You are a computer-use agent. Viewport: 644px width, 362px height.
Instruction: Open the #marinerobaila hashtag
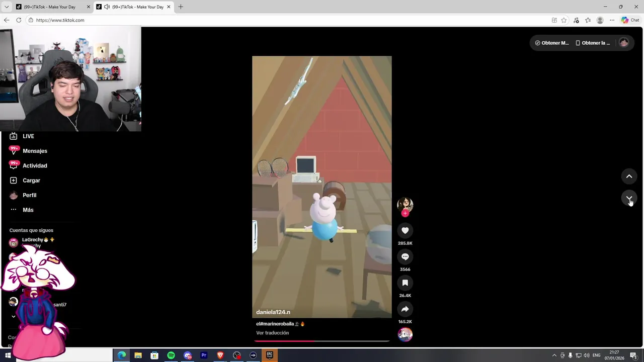(x=277, y=324)
